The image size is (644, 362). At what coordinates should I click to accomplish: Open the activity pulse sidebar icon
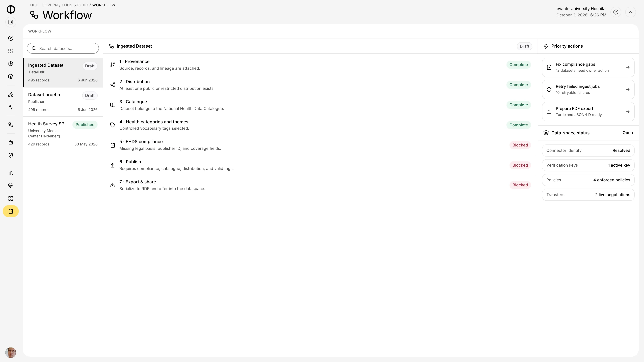11,107
